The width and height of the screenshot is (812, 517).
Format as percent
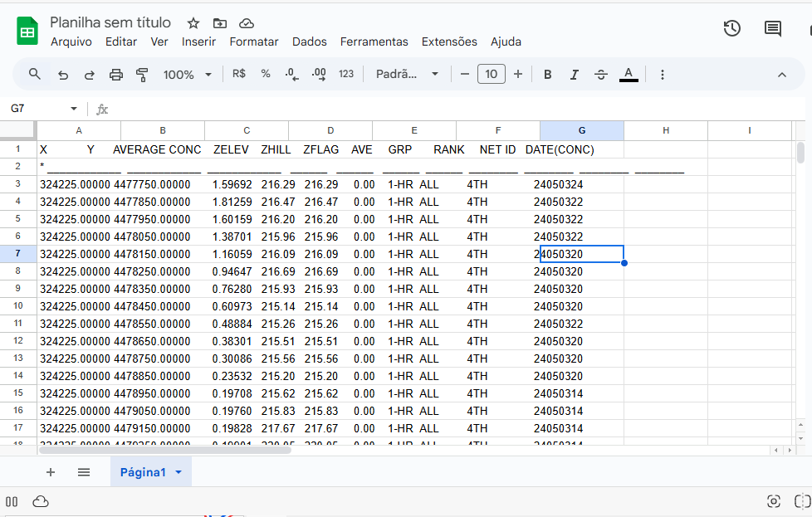[266, 74]
